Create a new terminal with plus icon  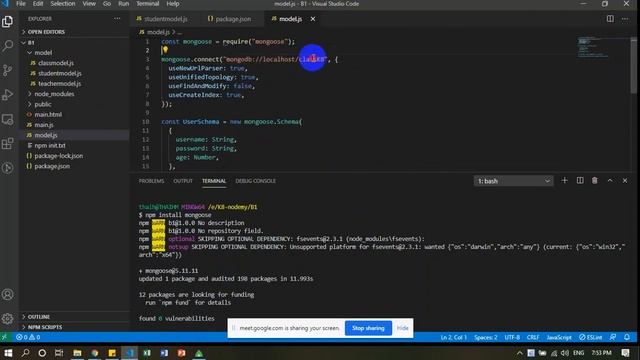(564, 180)
